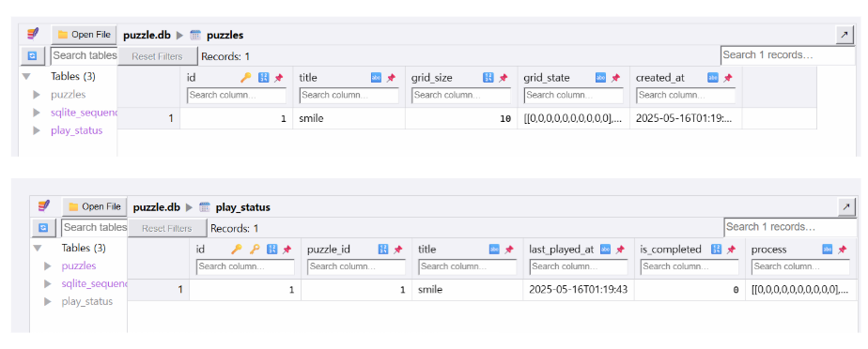This screenshot has width=868, height=349.
Task: Focus the is_completed Search column filter
Action: 690,266
